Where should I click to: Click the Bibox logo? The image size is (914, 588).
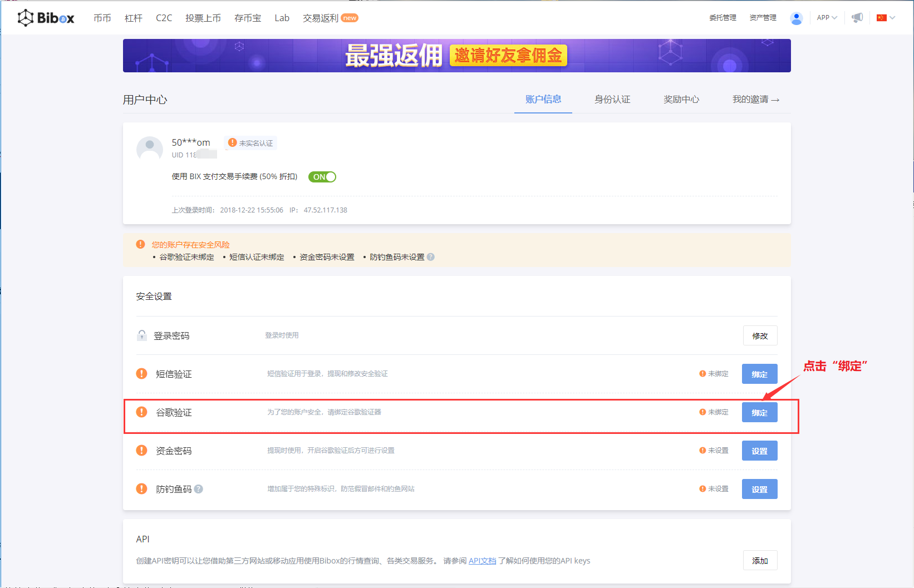pos(46,18)
